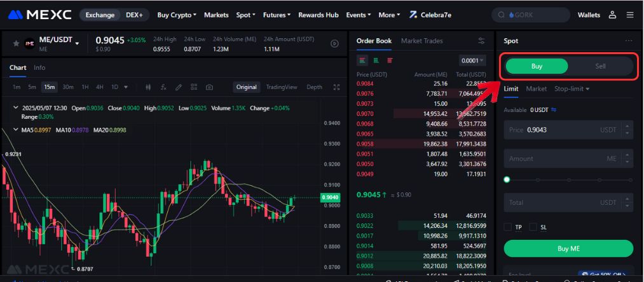Switch chart to Depth view
The width and height of the screenshot is (644, 282).
[x=314, y=87]
